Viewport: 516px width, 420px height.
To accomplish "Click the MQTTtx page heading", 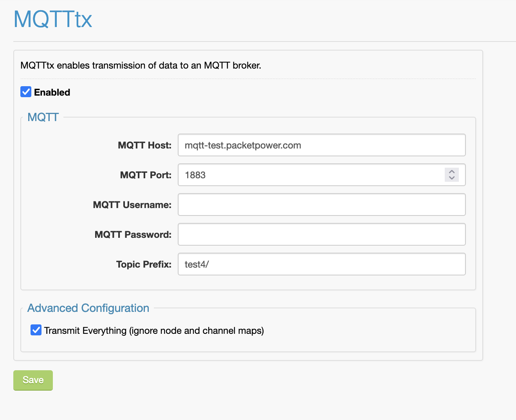I will 53,19.
